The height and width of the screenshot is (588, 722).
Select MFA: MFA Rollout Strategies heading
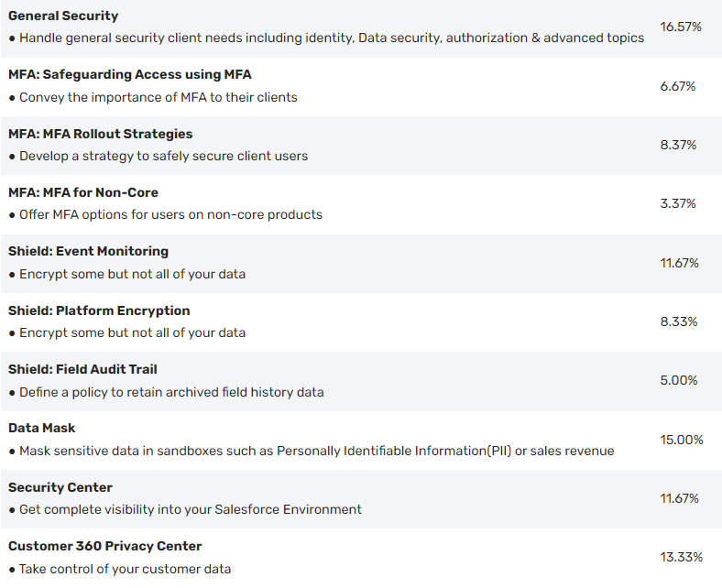[x=101, y=134]
